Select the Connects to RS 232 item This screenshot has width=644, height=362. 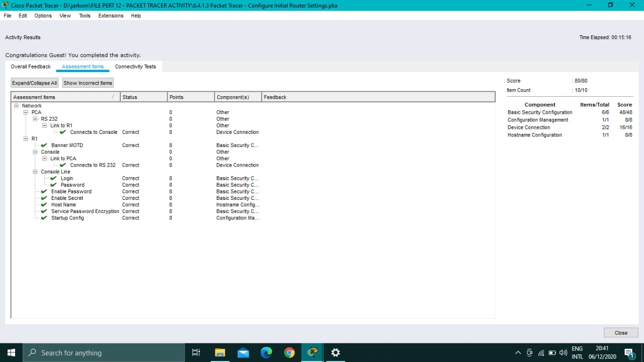click(93, 165)
